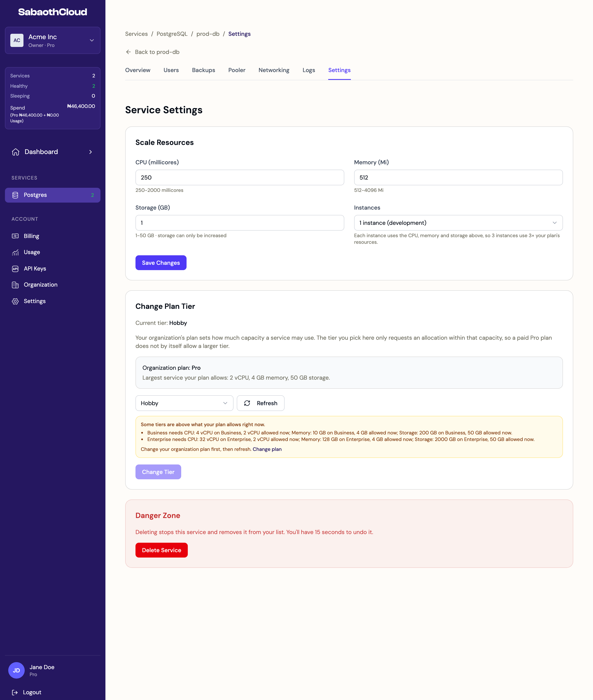Image resolution: width=593 pixels, height=700 pixels.
Task: Click the Healthy services count row
Action: [x=53, y=86]
